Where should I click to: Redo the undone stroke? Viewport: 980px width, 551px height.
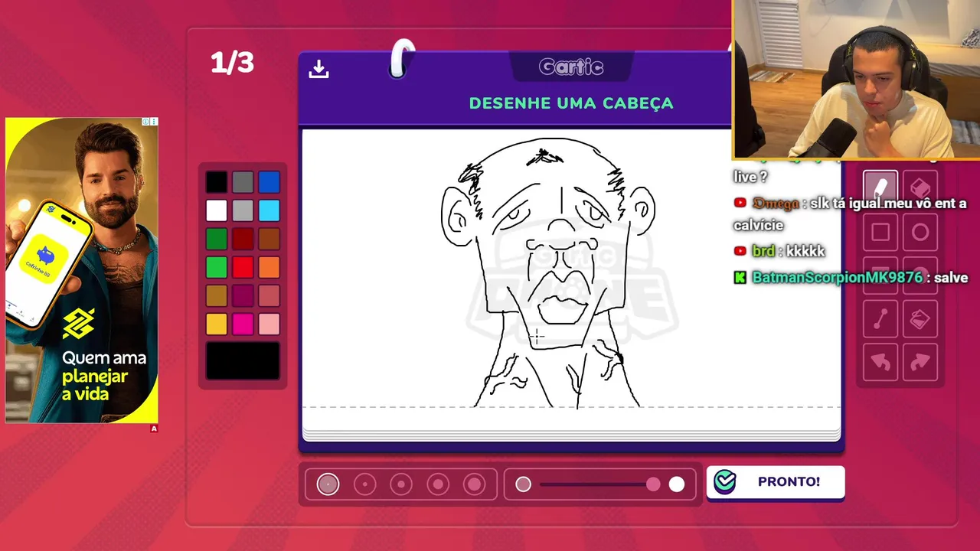(x=920, y=363)
